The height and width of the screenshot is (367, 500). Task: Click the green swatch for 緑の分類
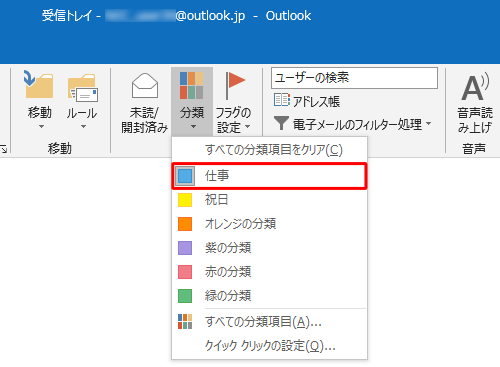(185, 296)
